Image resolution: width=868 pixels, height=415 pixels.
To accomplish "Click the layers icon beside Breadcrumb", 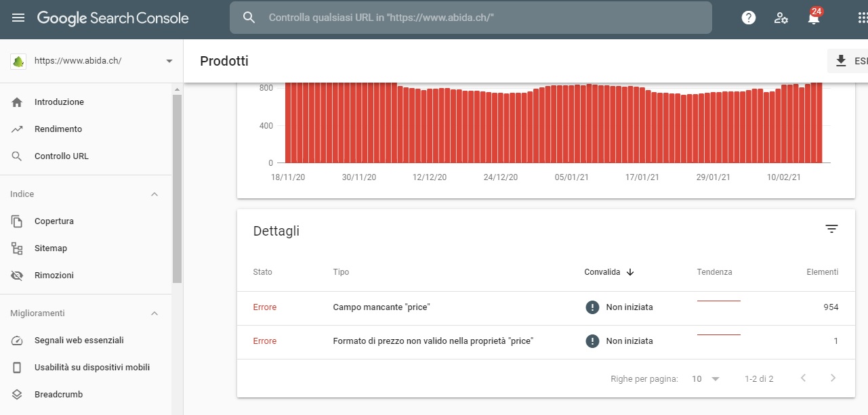I will coord(18,395).
